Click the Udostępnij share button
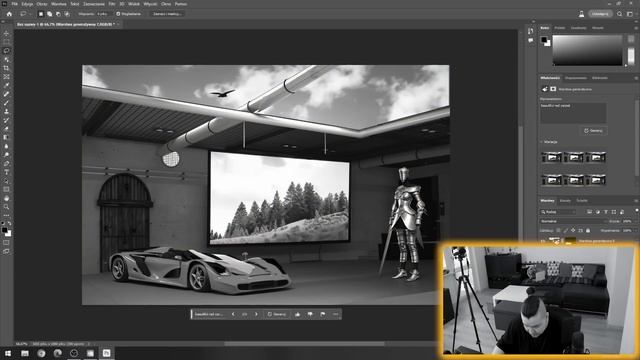Viewport: 640px width, 360px height. [600, 14]
